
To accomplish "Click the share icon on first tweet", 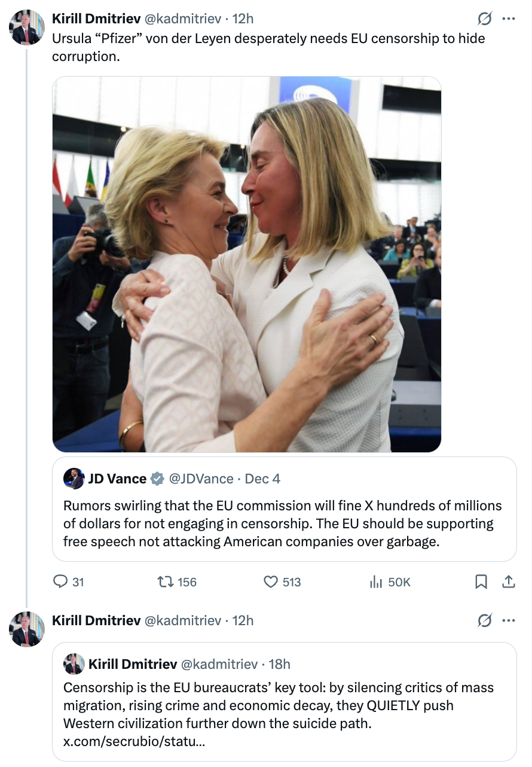I will coord(508,582).
